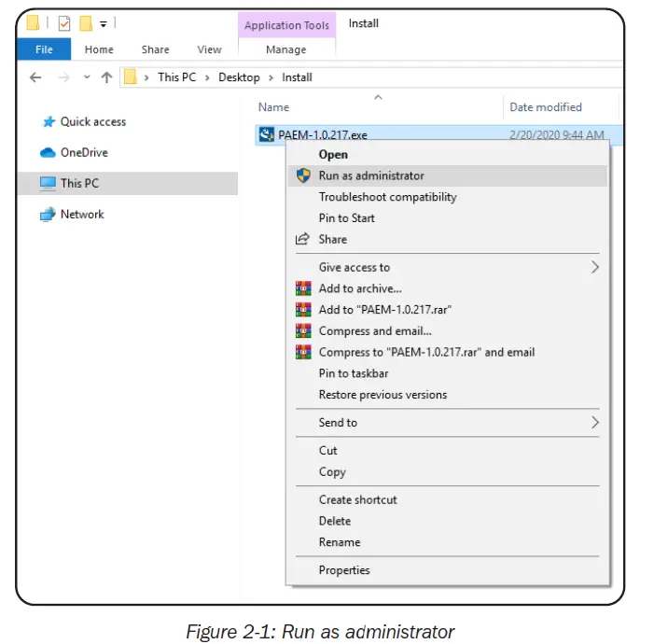Click the WinRAR icon beside Compress to rar and email
The width and height of the screenshot is (654, 644).
click(303, 352)
